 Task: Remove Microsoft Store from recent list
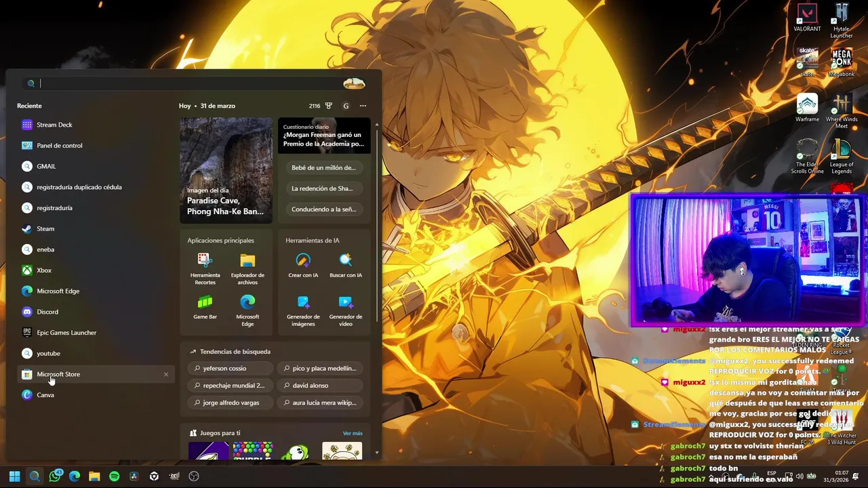tap(166, 374)
